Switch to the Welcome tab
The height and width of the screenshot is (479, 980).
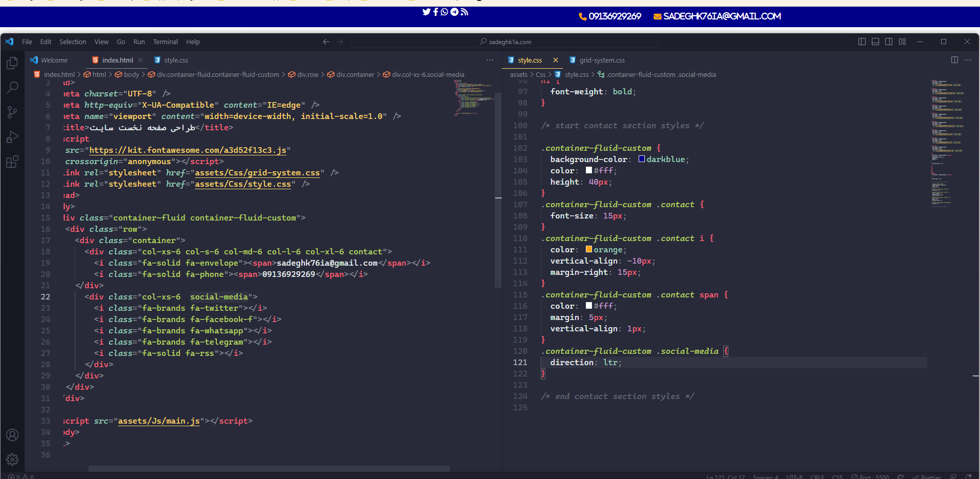55,60
